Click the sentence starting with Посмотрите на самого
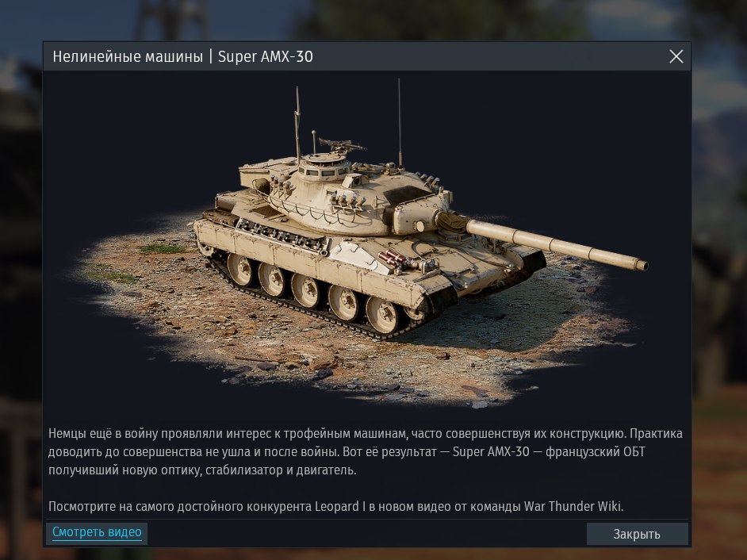747x560 pixels. [336, 506]
